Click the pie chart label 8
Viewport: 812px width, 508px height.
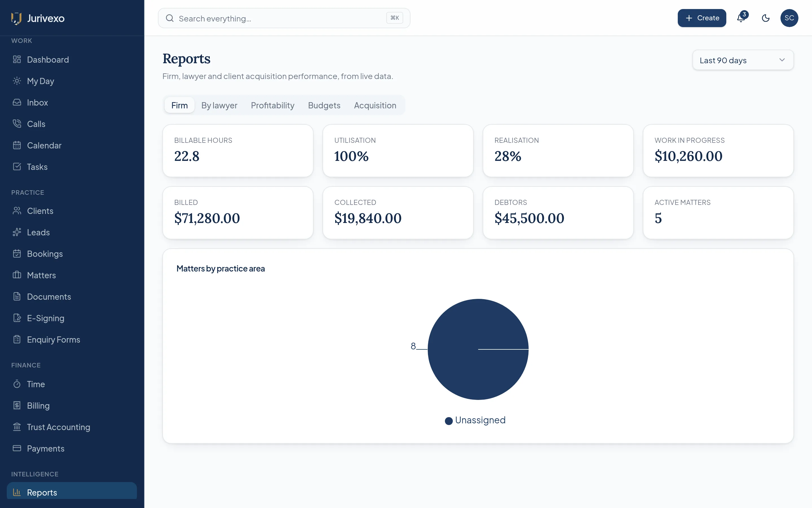413,346
